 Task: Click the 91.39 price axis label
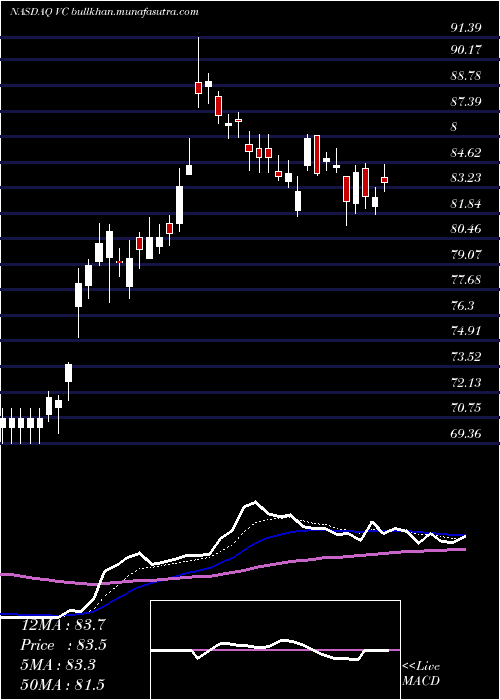466,28
